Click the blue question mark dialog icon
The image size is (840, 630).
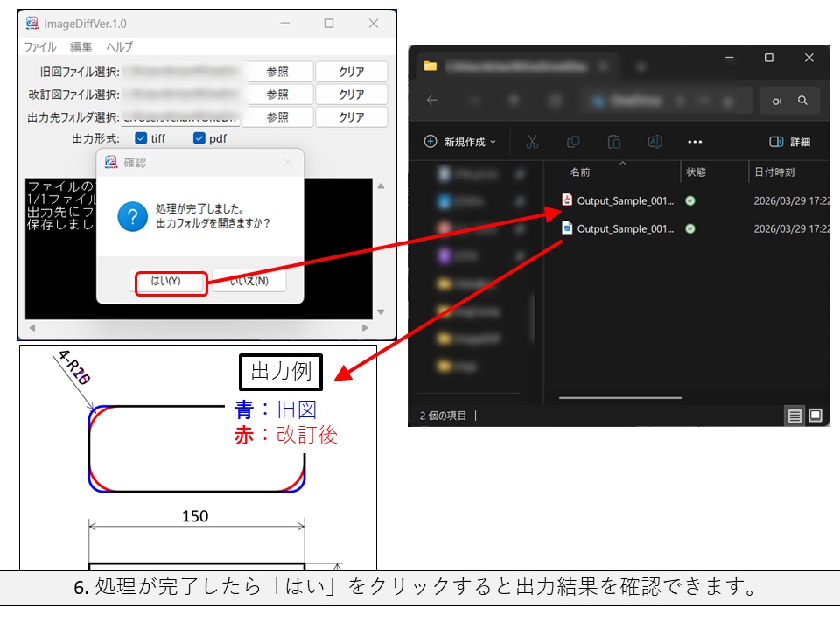(132, 216)
